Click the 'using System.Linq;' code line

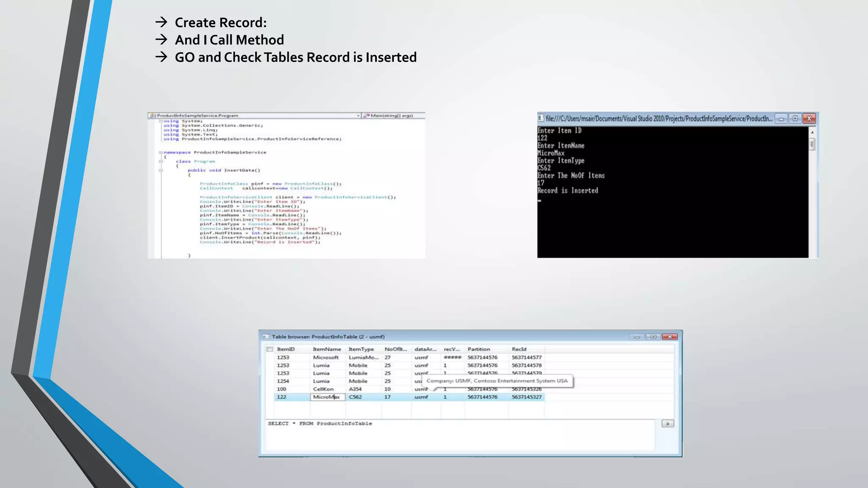[191, 130]
